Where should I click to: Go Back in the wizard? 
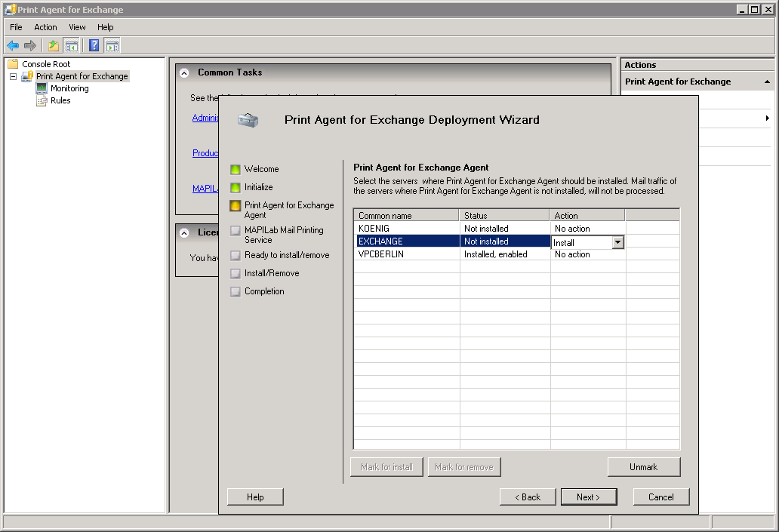pos(528,497)
